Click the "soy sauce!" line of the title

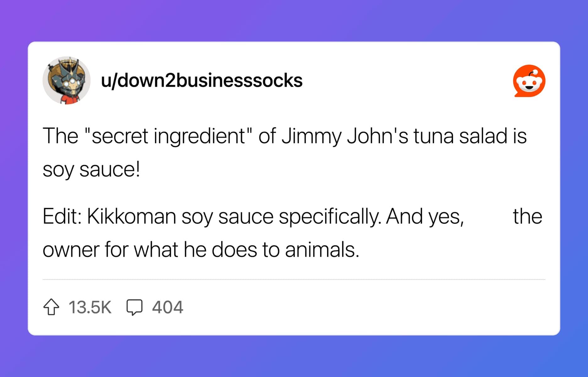click(x=91, y=170)
